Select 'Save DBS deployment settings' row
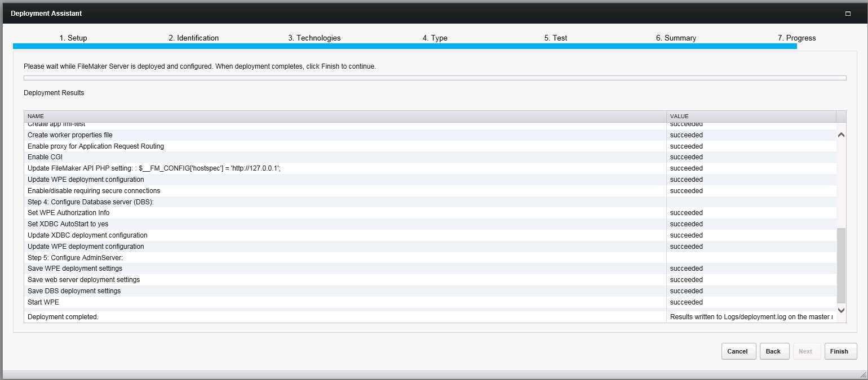The width and height of the screenshot is (868, 380). [431, 291]
